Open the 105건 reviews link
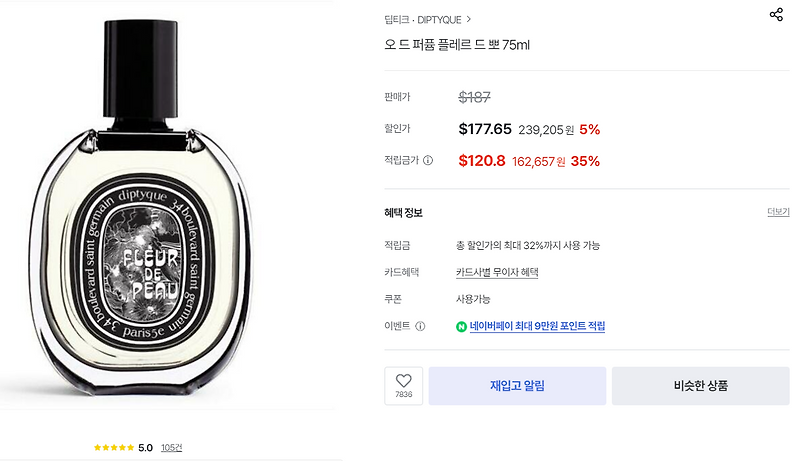This screenshot has height=461, width=800. (171, 448)
